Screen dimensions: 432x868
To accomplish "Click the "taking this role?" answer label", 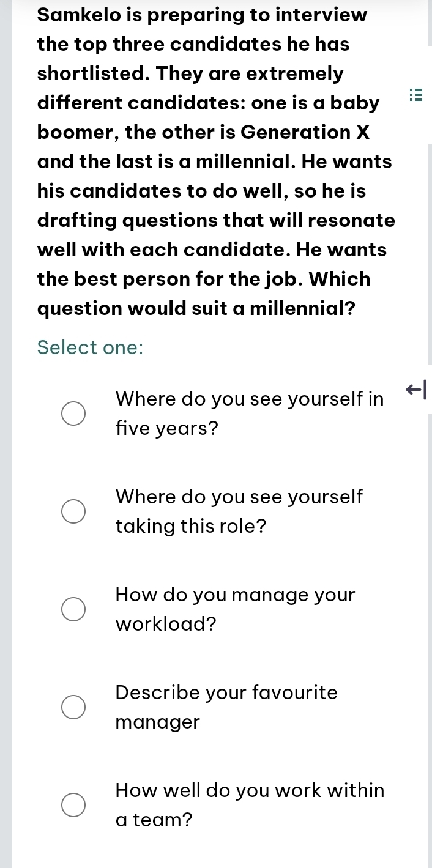I will click(191, 526).
